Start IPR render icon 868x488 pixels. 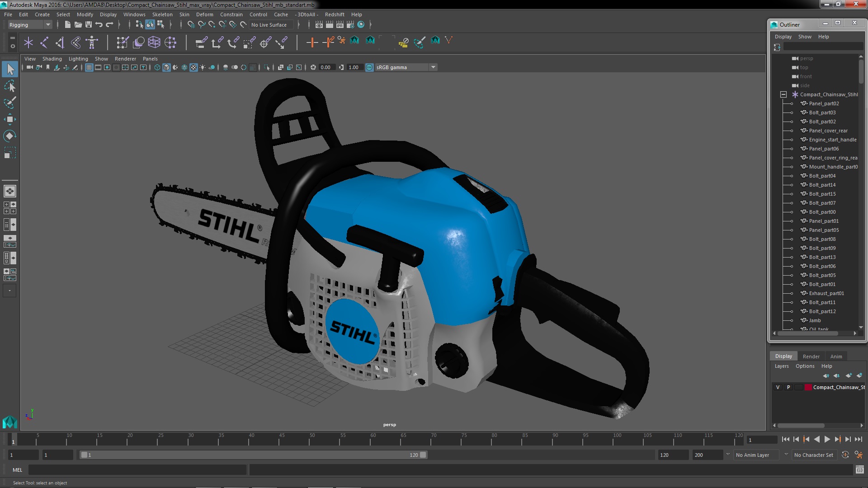point(340,24)
